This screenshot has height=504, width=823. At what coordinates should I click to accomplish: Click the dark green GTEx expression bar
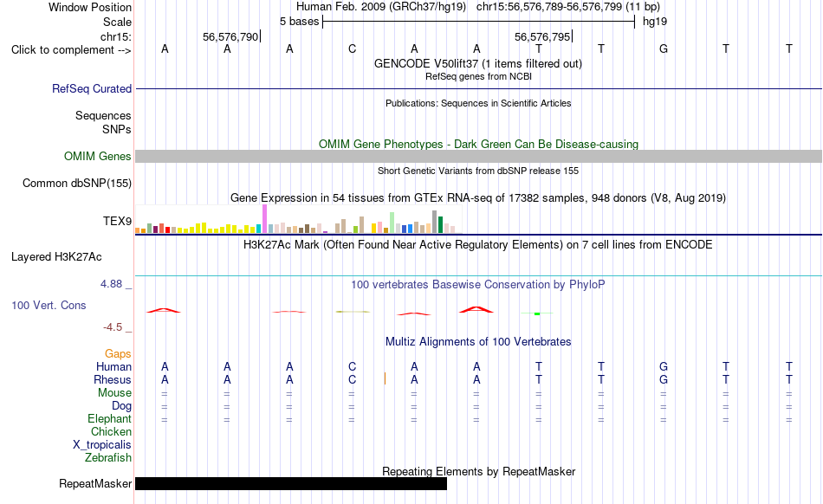440,224
